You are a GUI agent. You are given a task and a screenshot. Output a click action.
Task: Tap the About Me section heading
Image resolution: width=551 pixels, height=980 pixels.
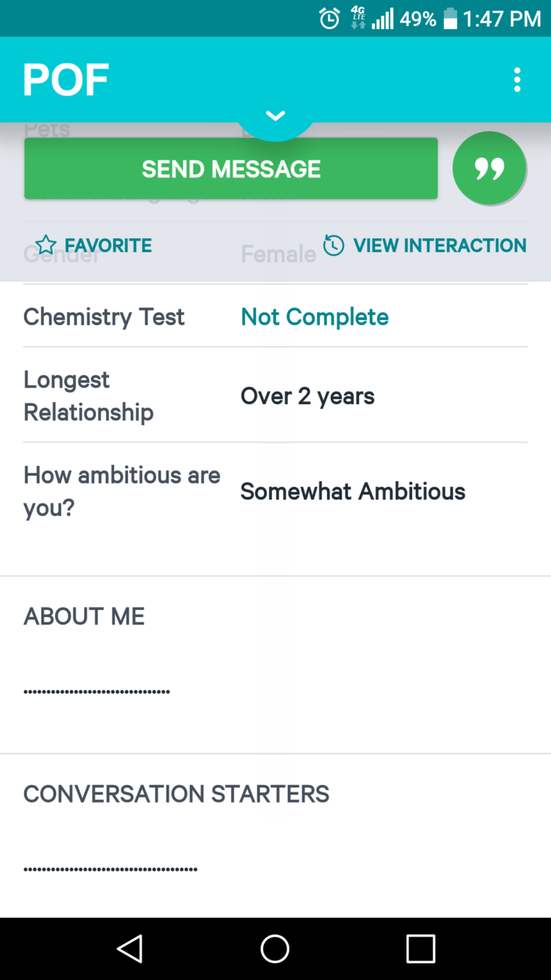(84, 616)
